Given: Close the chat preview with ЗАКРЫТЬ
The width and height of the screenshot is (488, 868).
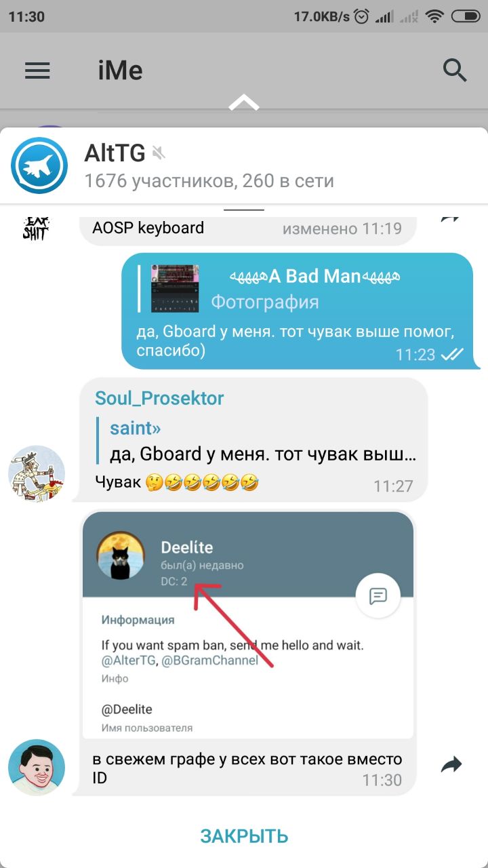Looking at the screenshot, I should coord(244,836).
